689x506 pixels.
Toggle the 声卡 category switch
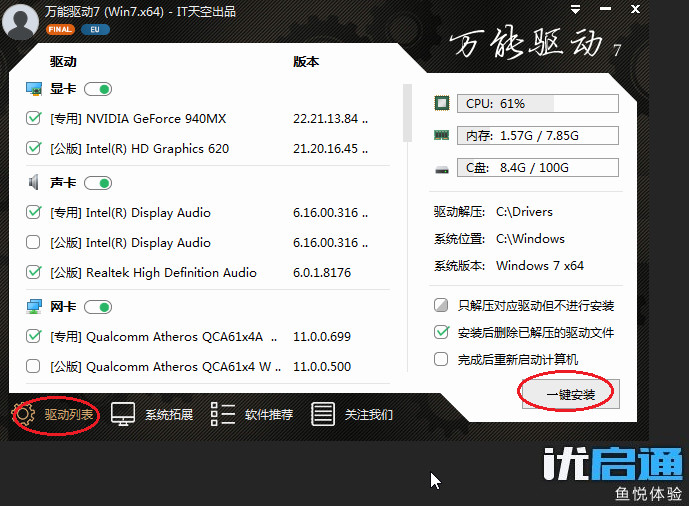(x=98, y=183)
